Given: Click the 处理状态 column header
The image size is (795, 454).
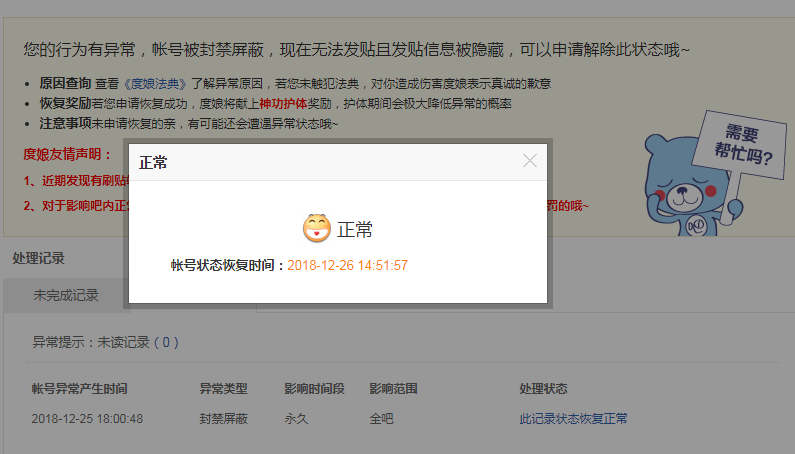Looking at the screenshot, I should click(x=543, y=388).
